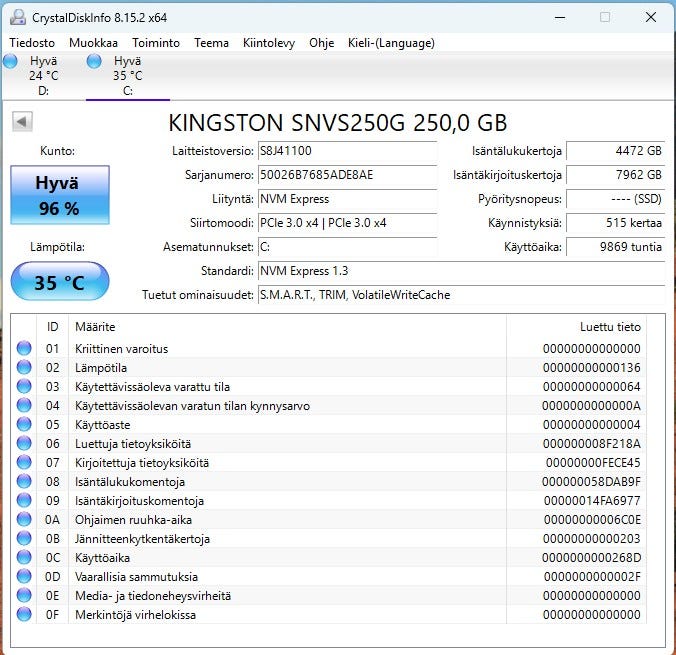Select the C: drive tab
The height and width of the screenshot is (655, 676).
127,76
